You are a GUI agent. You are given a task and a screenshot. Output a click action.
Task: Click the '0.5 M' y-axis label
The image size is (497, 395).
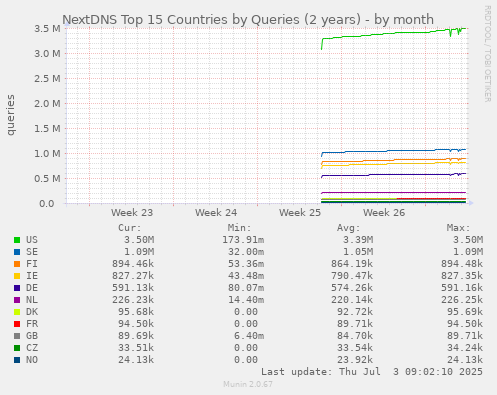pyautogui.click(x=47, y=179)
